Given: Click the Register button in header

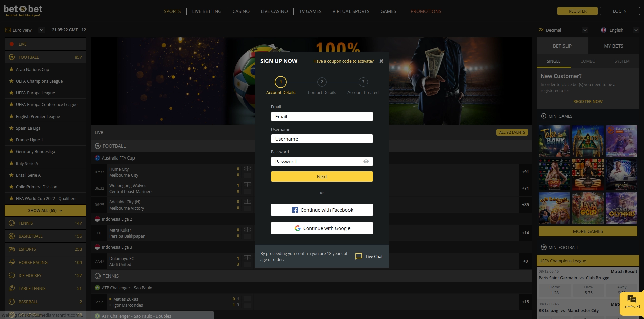Looking at the screenshot, I should [578, 11].
